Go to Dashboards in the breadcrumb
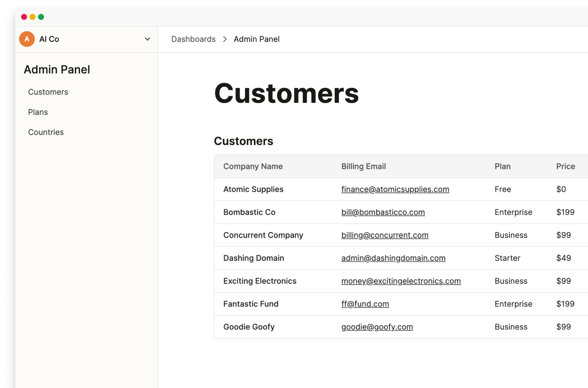Image resolution: width=588 pixels, height=388 pixels. (x=193, y=39)
